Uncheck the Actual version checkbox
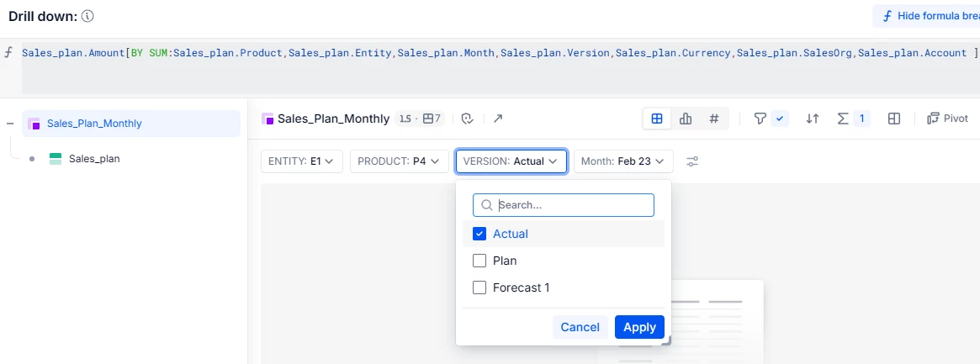980x364 pixels. 480,234
